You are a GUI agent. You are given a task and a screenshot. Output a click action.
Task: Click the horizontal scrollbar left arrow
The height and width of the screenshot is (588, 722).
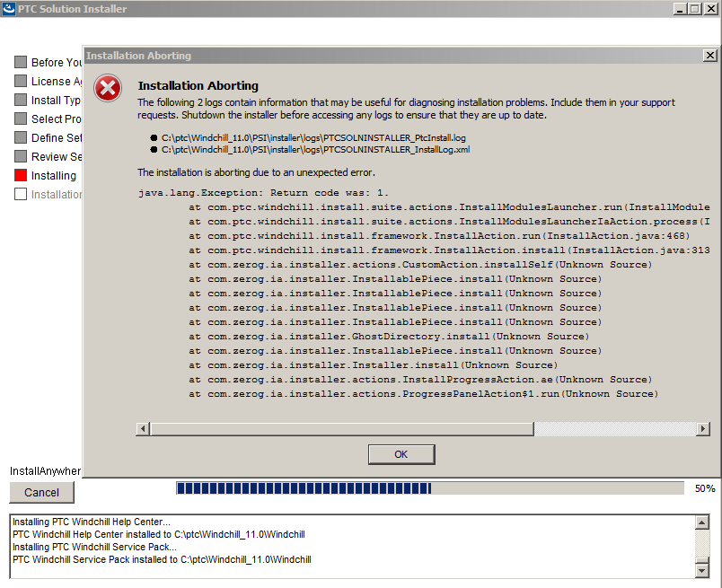(143, 429)
